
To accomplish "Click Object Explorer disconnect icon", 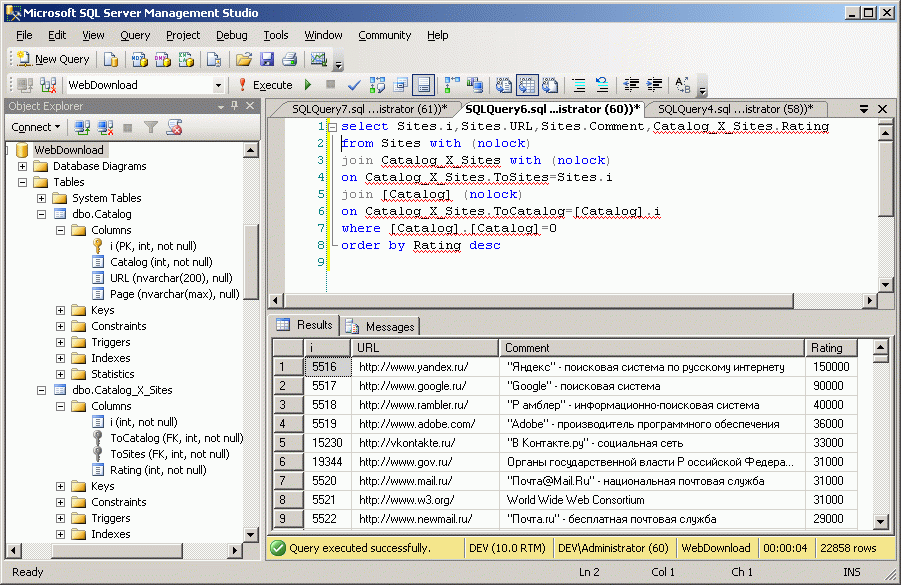I will tap(105, 127).
